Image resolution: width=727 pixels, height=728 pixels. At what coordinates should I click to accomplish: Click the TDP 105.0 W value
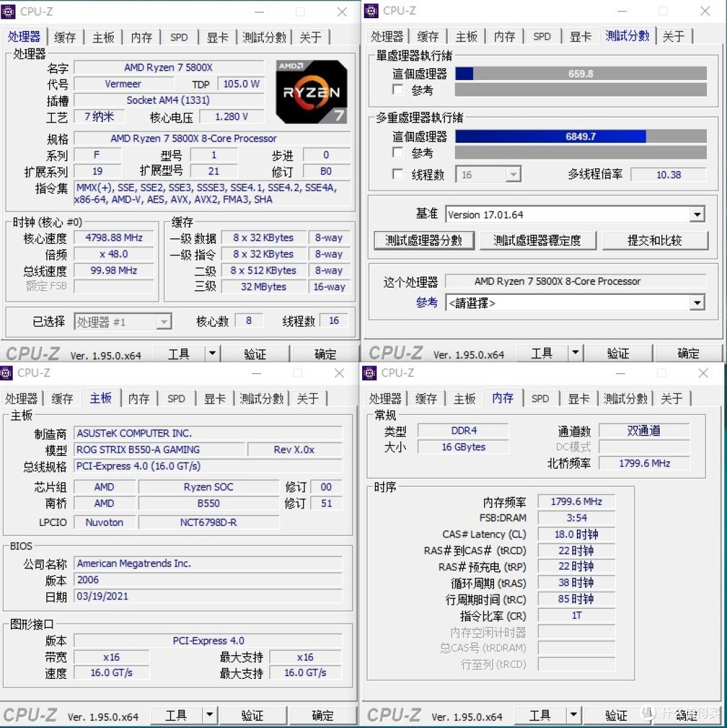click(241, 84)
